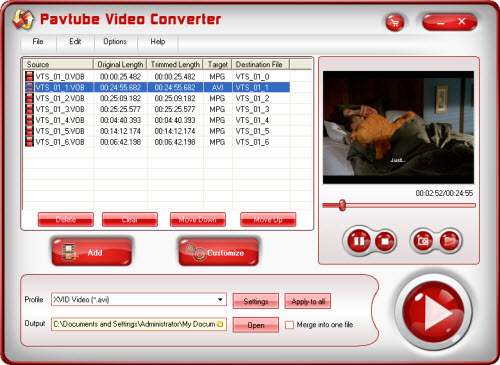Select the VTS_01_6.VOB row

tap(157, 142)
